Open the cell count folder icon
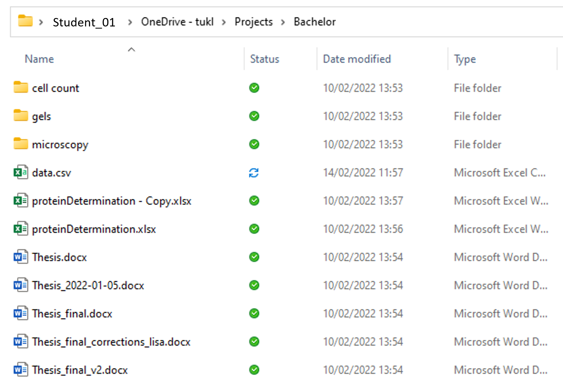Screen dimensions: 563x392 (21, 88)
